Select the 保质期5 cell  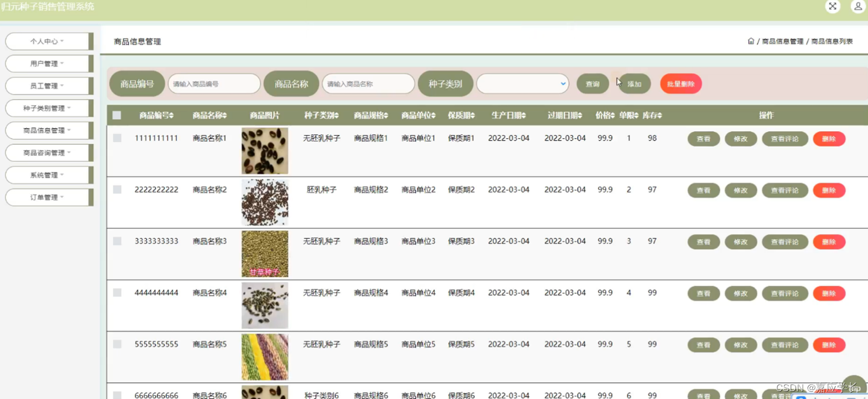tap(461, 344)
